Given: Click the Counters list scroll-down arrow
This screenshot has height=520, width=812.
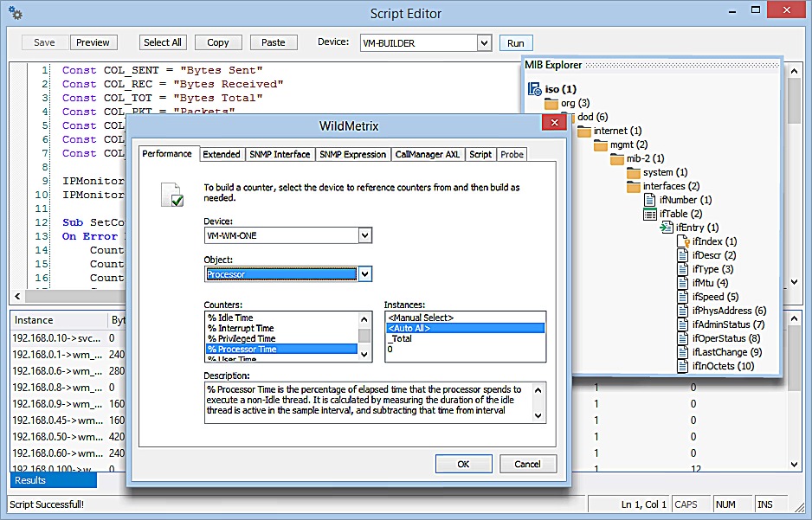Looking at the screenshot, I should pyautogui.click(x=364, y=355).
